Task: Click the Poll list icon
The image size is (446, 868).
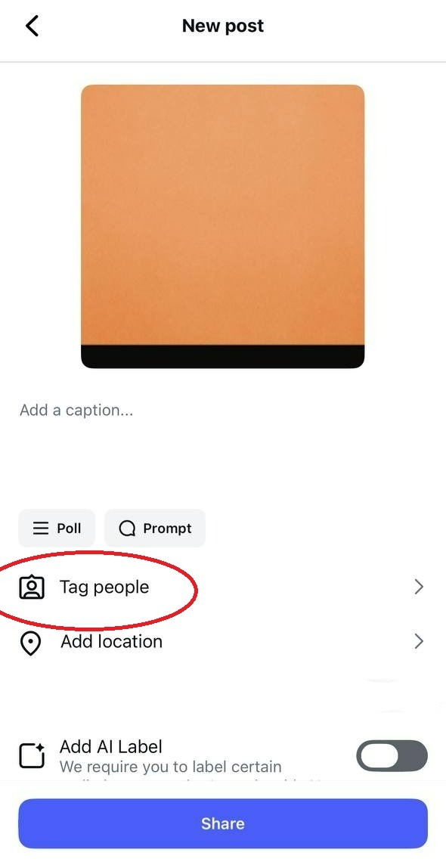Action: 40,528
